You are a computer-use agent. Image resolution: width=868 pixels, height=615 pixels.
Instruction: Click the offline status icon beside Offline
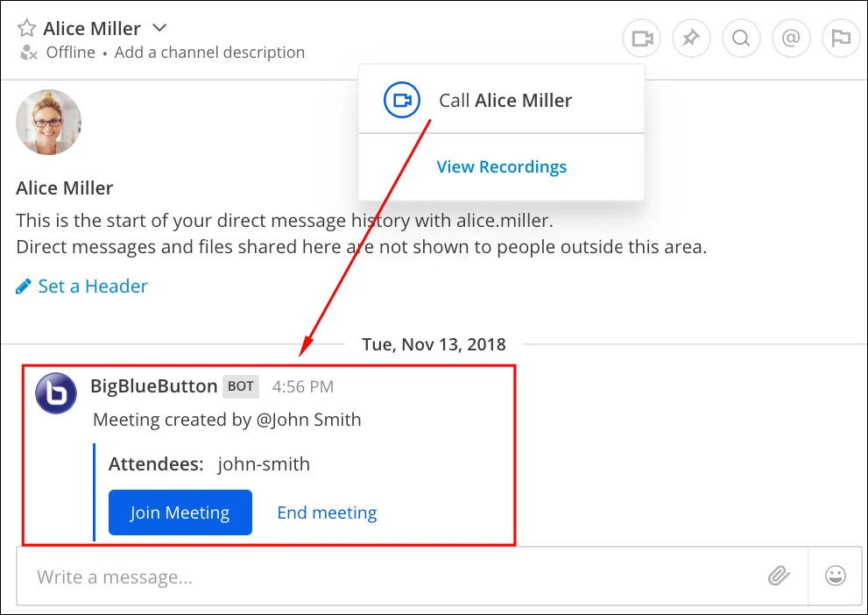pyautogui.click(x=28, y=53)
